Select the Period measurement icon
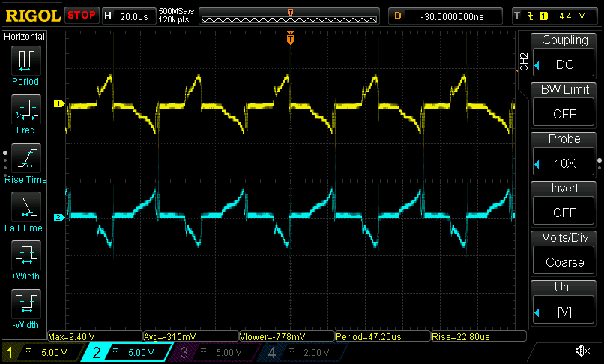This screenshot has height=364, width=604. [25, 60]
